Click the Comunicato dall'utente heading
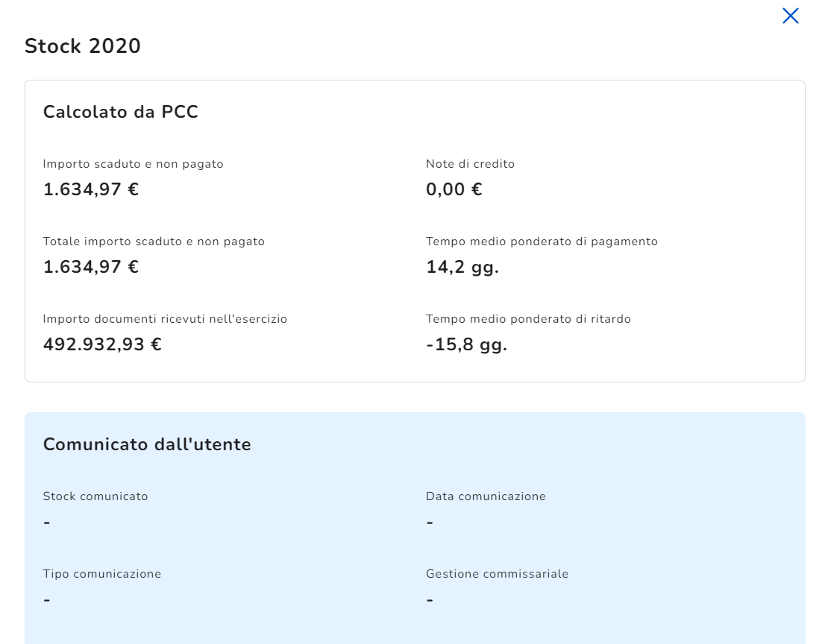Viewport: 825px width, 644px height. (147, 445)
